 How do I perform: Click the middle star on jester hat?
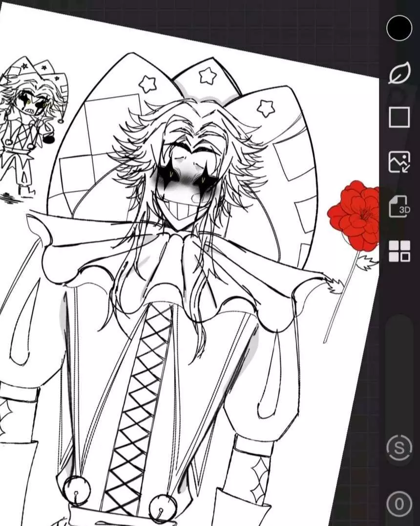(x=208, y=76)
